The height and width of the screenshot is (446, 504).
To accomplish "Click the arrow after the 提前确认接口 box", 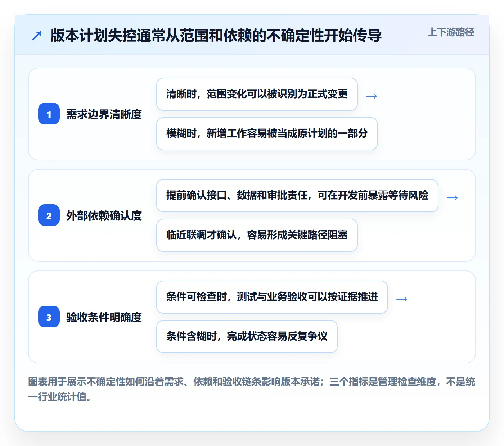I will (452, 197).
